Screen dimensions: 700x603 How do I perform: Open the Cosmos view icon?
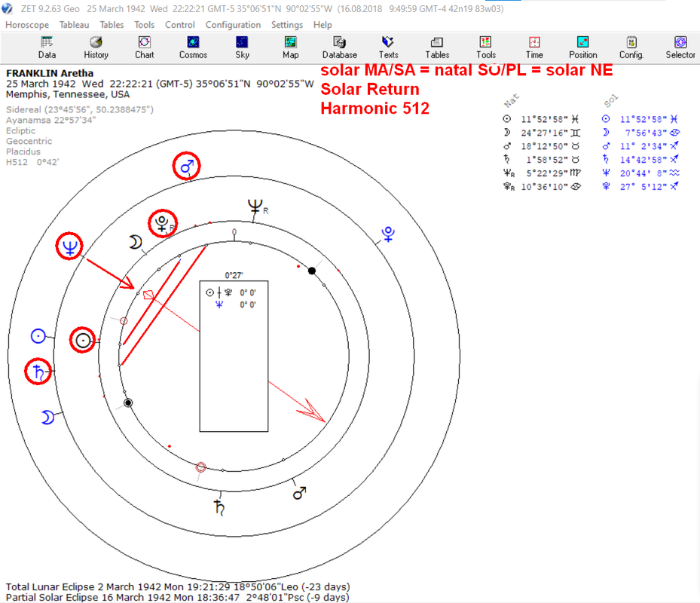tap(193, 47)
